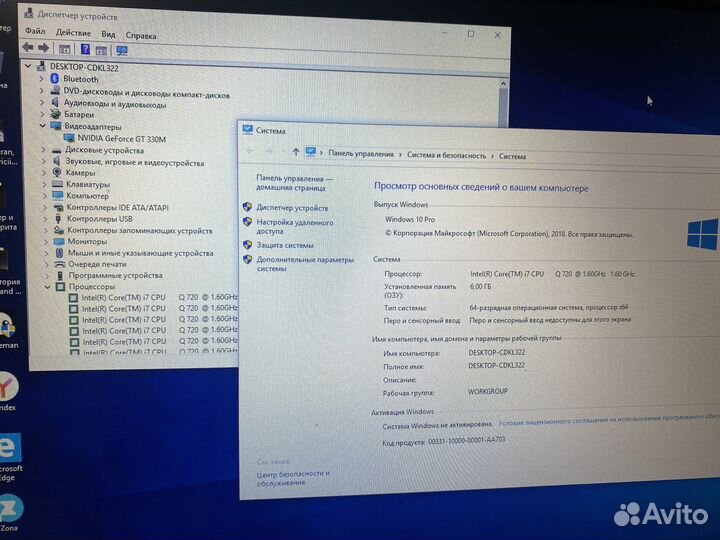Open the Вид menu
The height and width of the screenshot is (540, 720).
click(108, 34)
